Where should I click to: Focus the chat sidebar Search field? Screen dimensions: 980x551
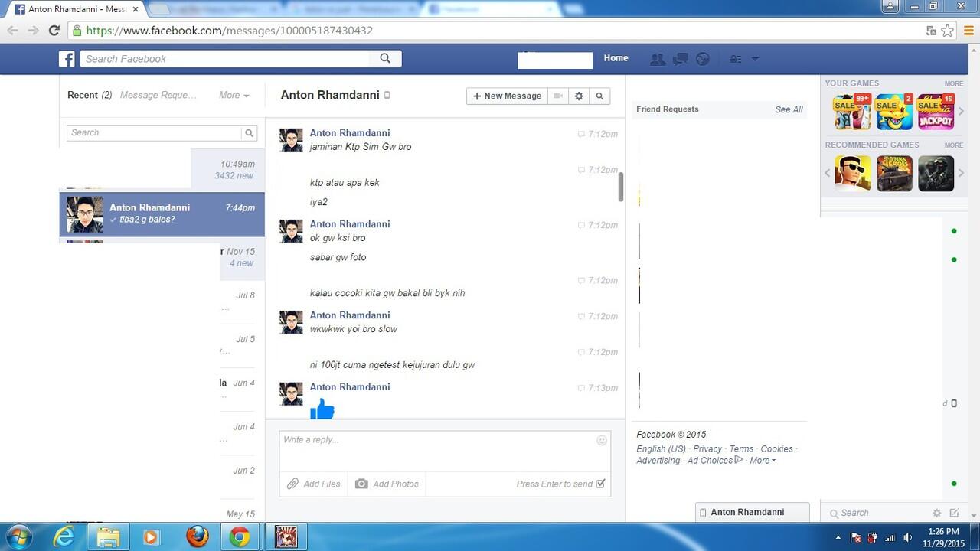point(877,513)
